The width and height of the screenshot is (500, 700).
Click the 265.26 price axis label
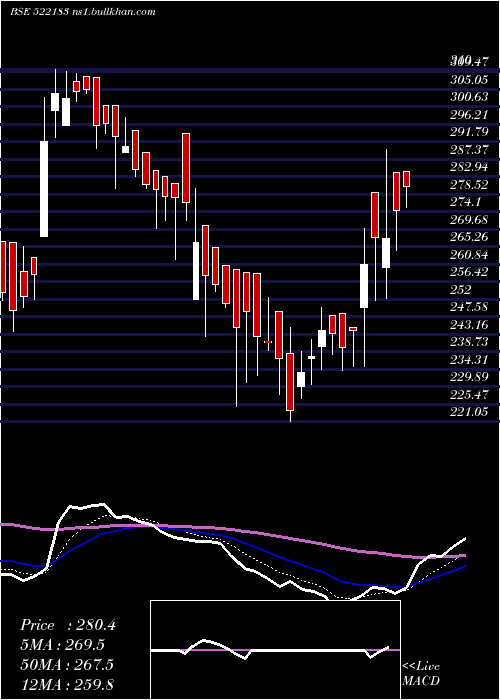pyautogui.click(x=468, y=237)
